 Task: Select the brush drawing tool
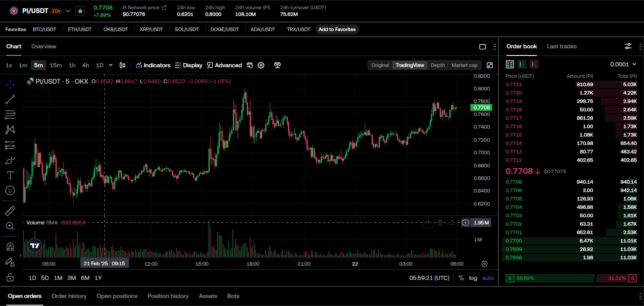(10, 160)
